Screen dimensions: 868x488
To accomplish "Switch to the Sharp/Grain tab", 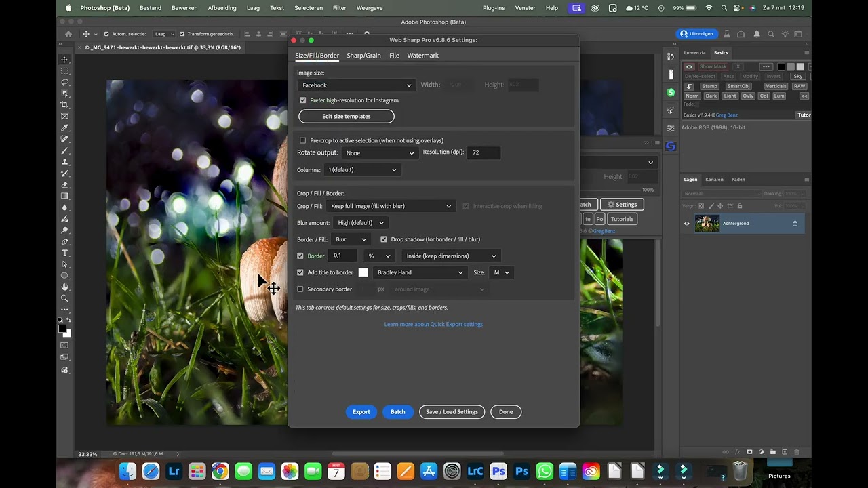I will click(363, 56).
